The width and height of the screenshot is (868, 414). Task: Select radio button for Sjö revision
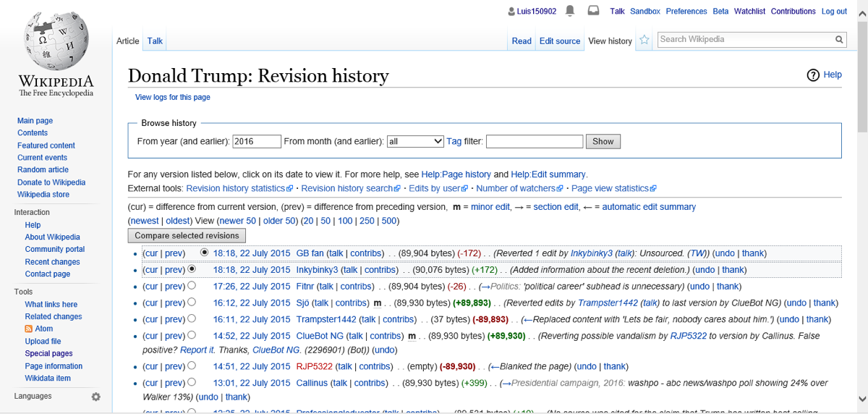point(192,302)
